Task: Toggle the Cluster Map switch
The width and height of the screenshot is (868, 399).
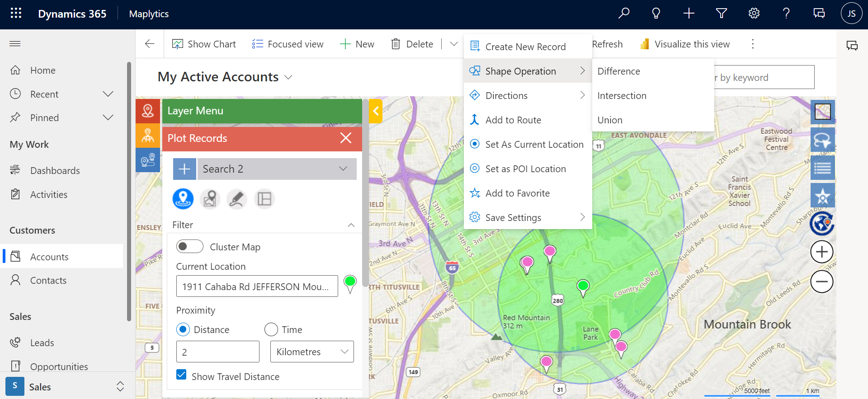Action: pyautogui.click(x=189, y=247)
